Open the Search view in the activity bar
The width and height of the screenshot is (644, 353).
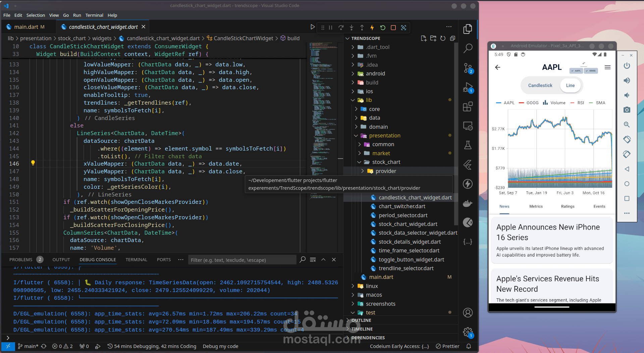click(x=468, y=48)
